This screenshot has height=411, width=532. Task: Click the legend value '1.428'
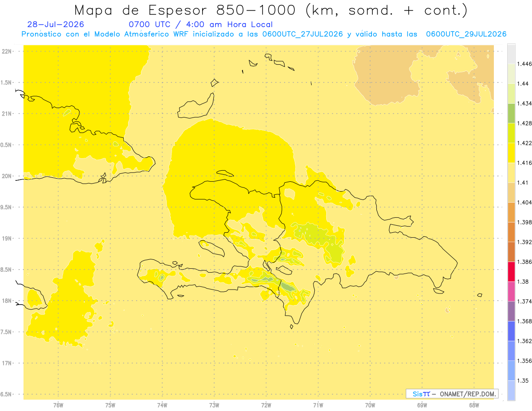point(524,123)
